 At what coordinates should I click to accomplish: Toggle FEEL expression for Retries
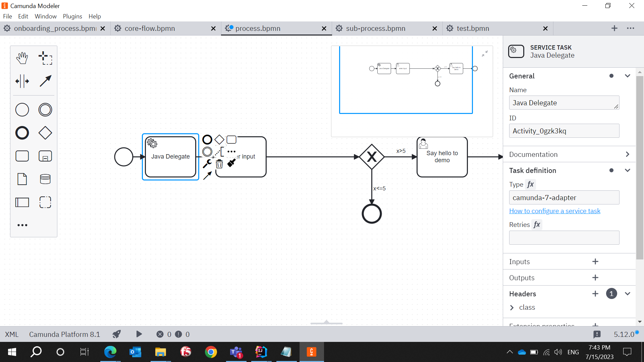pos(537,225)
